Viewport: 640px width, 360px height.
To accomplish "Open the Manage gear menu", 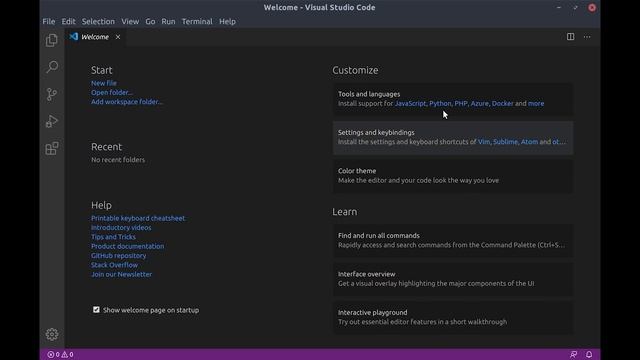I will 52,334.
